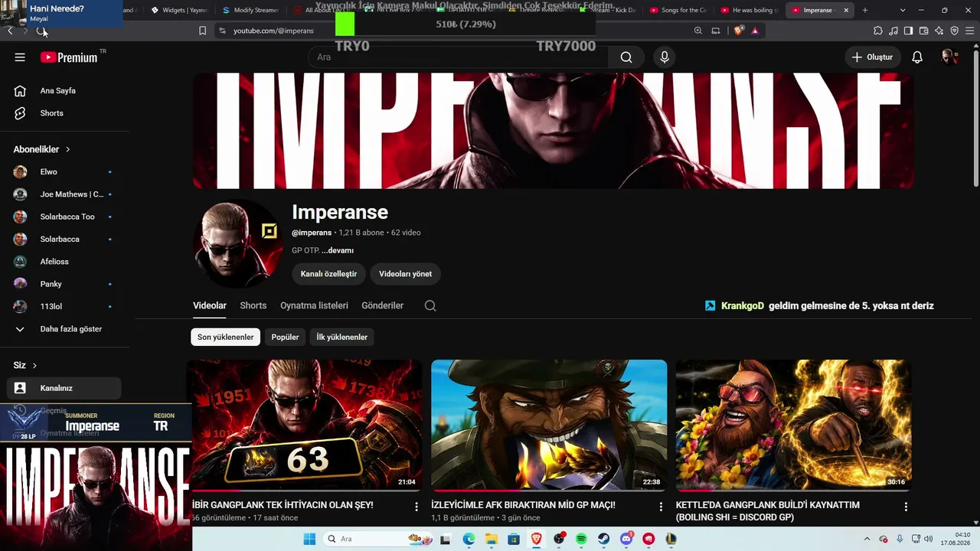The width and height of the screenshot is (980, 551).
Task: Switch to Oynatma listeleri tab
Action: tap(314, 305)
